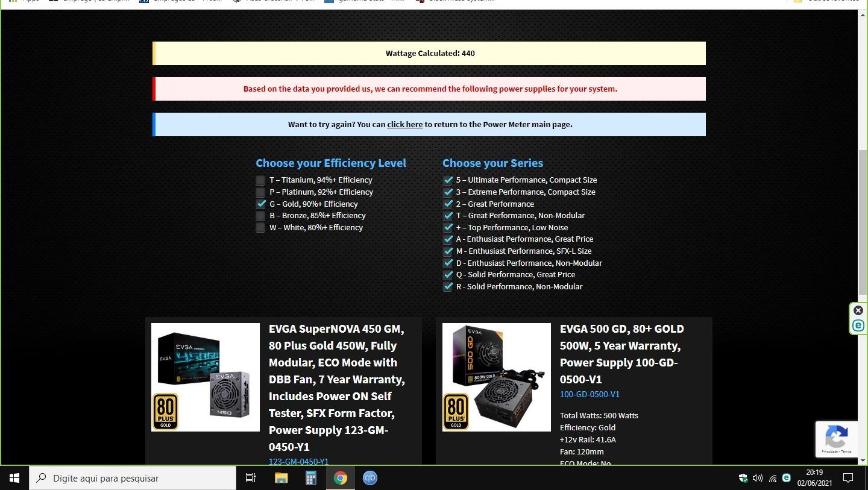Open the Wi-Fi network tray icon
Screen dimensions: 868x490
tap(773, 479)
